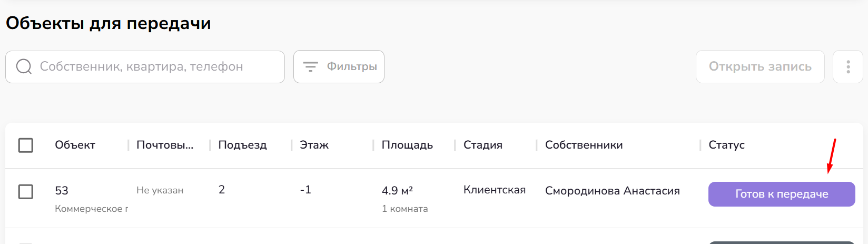
Task: Sort by the Объект column header
Action: [x=75, y=145]
